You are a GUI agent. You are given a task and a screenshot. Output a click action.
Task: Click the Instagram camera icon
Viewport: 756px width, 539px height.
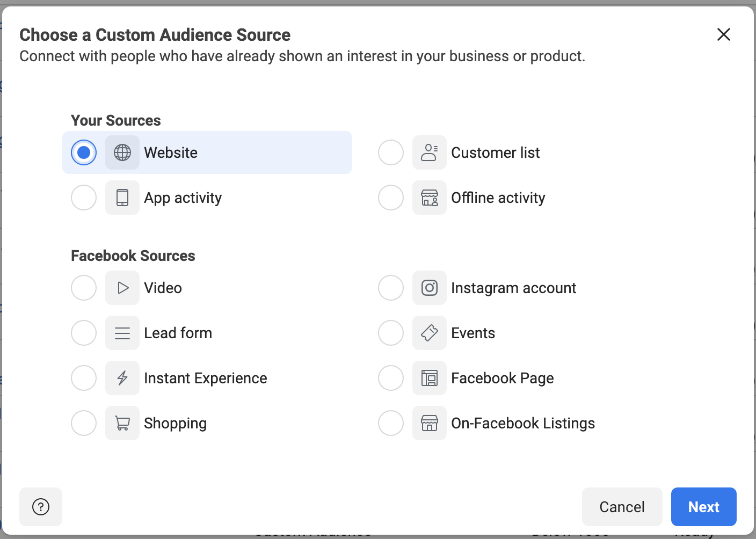[430, 288]
